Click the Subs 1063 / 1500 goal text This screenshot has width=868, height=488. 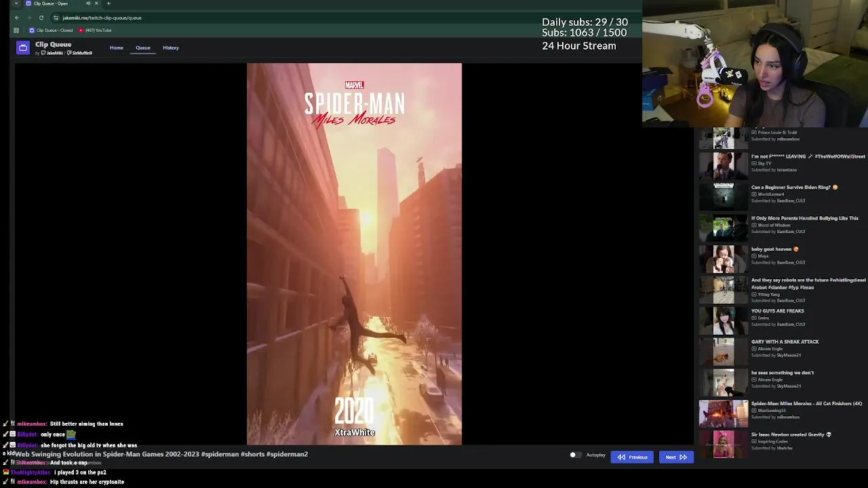pos(584,33)
